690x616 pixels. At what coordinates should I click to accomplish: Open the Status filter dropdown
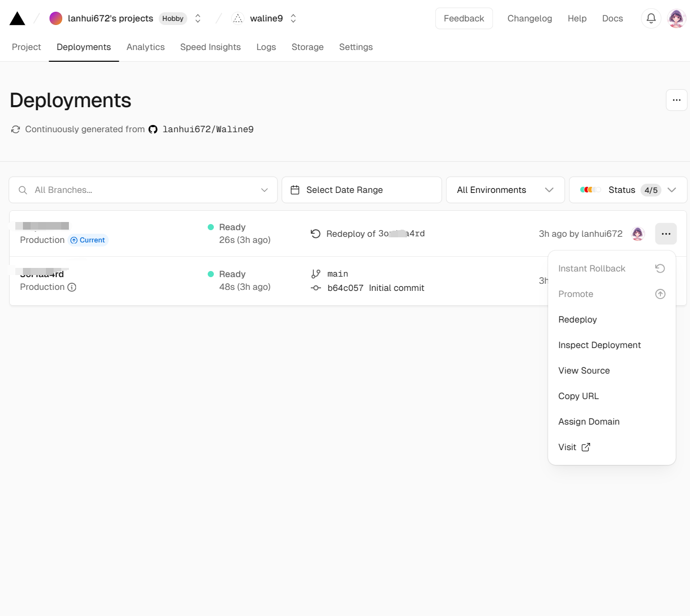[x=628, y=190]
